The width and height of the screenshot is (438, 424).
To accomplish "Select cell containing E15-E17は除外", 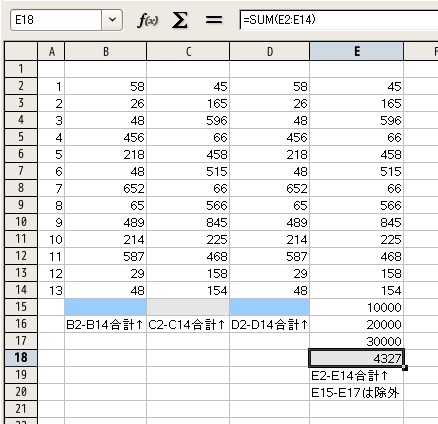I will click(x=356, y=392).
